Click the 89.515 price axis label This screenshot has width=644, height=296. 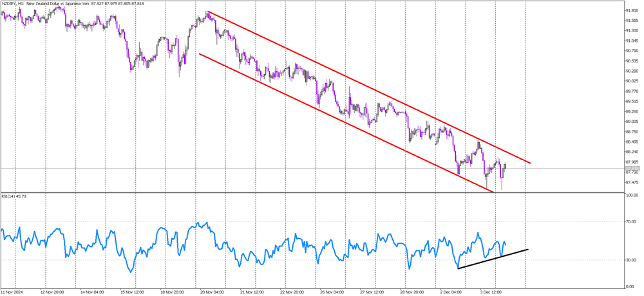click(631, 102)
